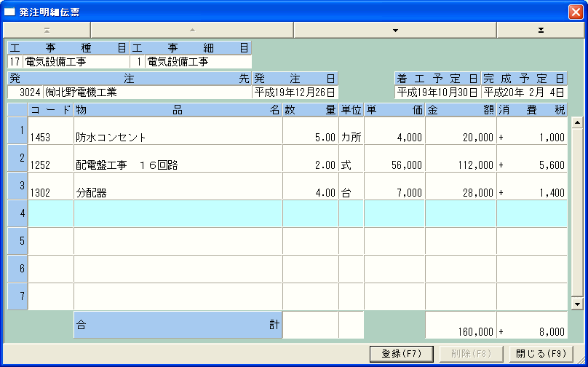Viewport: 588px width, 367px height.
Task: Click the jump-to-first-record arrow button
Action: point(47,30)
